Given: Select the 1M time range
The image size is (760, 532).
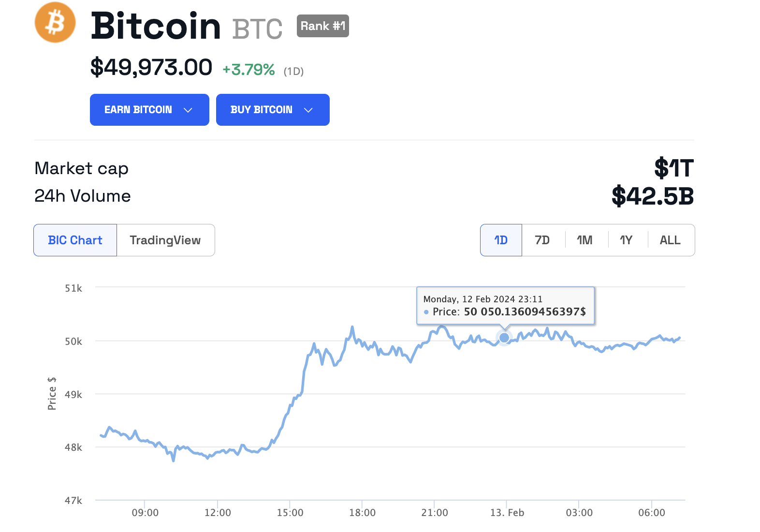Looking at the screenshot, I should (585, 240).
